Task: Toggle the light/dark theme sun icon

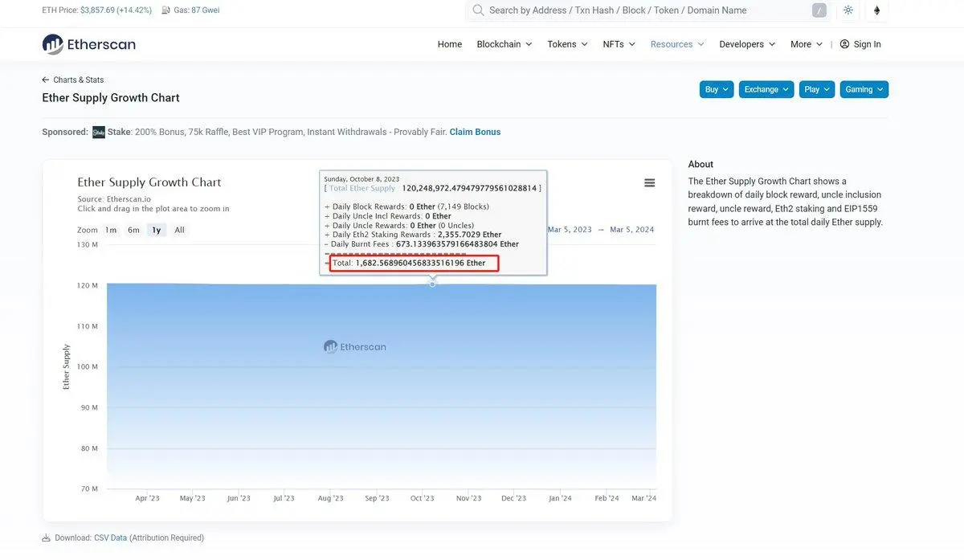Action: (848, 10)
